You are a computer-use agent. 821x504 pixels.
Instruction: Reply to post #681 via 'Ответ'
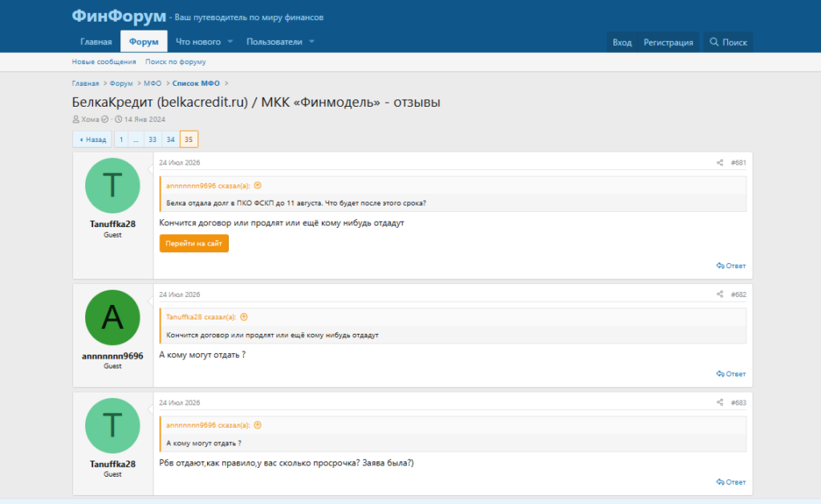pos(731,266)
